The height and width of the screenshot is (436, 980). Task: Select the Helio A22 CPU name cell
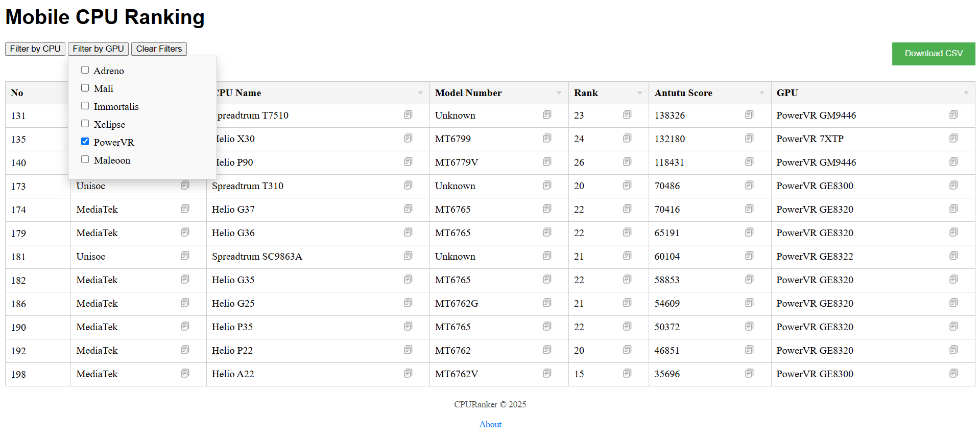(x=318, y=374)
